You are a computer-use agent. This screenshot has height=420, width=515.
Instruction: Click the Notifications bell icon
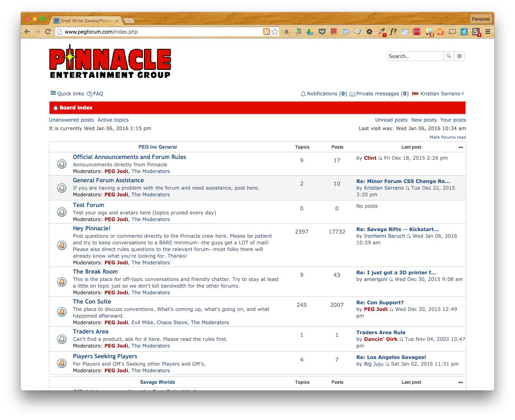pyautogui.click(x=303, y=94)
